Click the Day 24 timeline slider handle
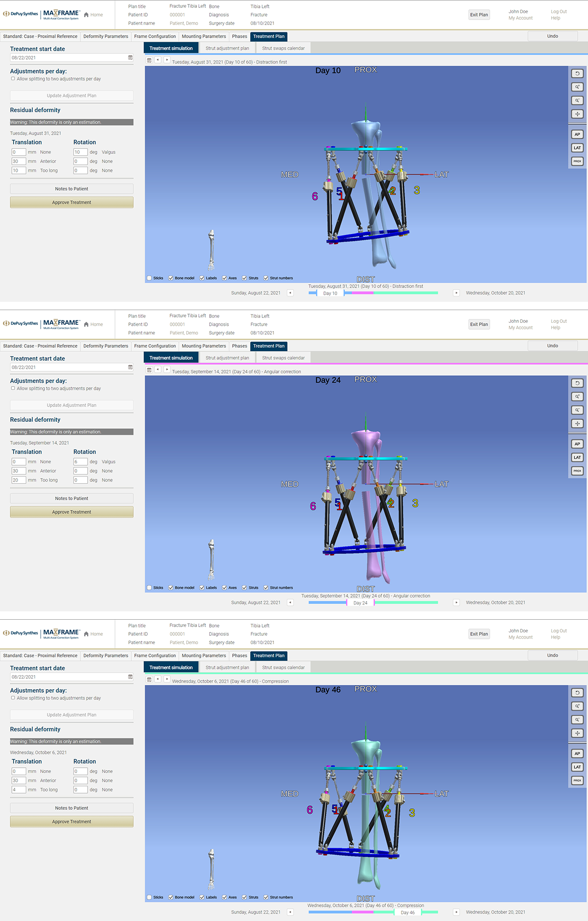The image size is (588, 921). [x=360, y=603]
